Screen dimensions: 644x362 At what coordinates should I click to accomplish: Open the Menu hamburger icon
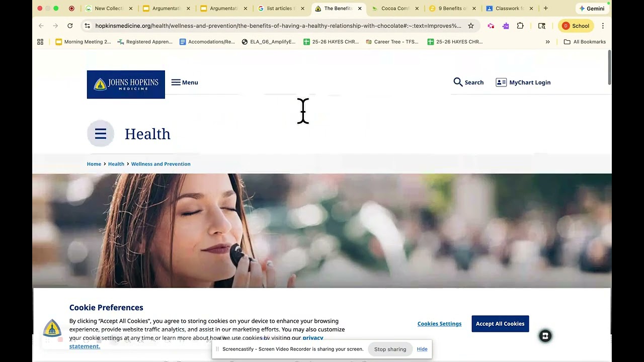point(176,82)
